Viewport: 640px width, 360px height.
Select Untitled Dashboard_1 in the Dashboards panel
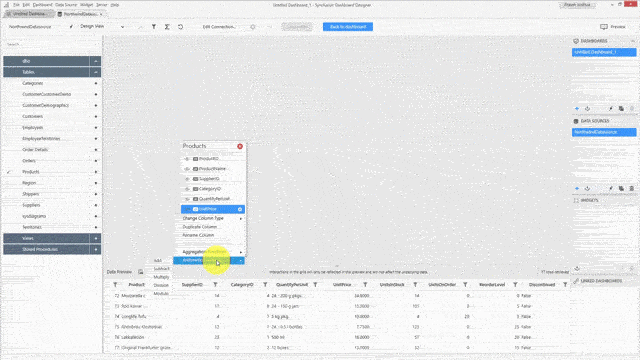coord(604,52)
